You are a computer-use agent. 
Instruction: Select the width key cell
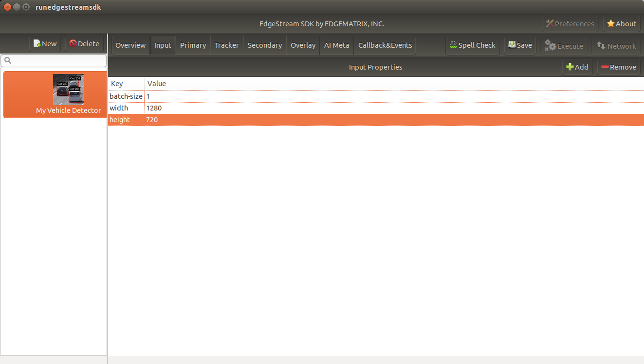126,108
